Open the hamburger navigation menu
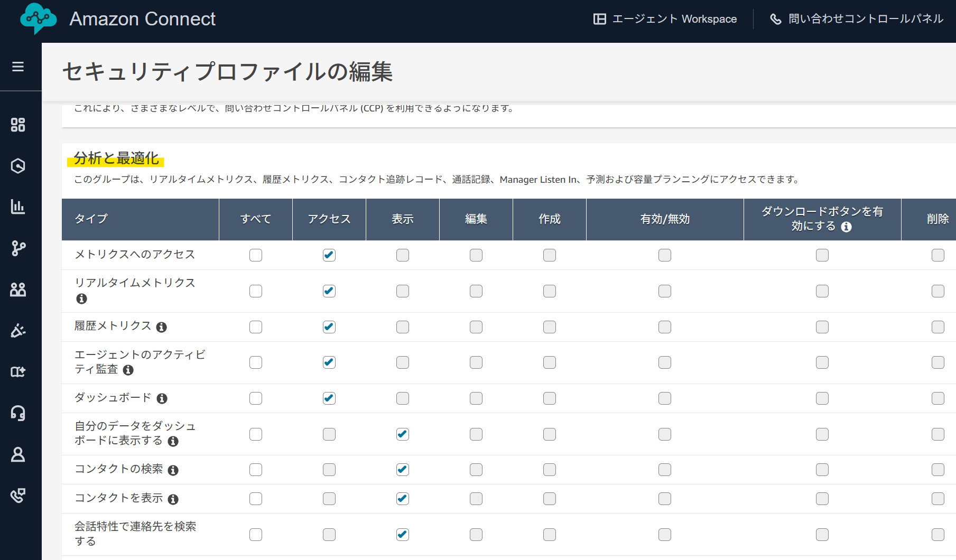This screenshot has width=956, height=560. click(x=18, y=67)
